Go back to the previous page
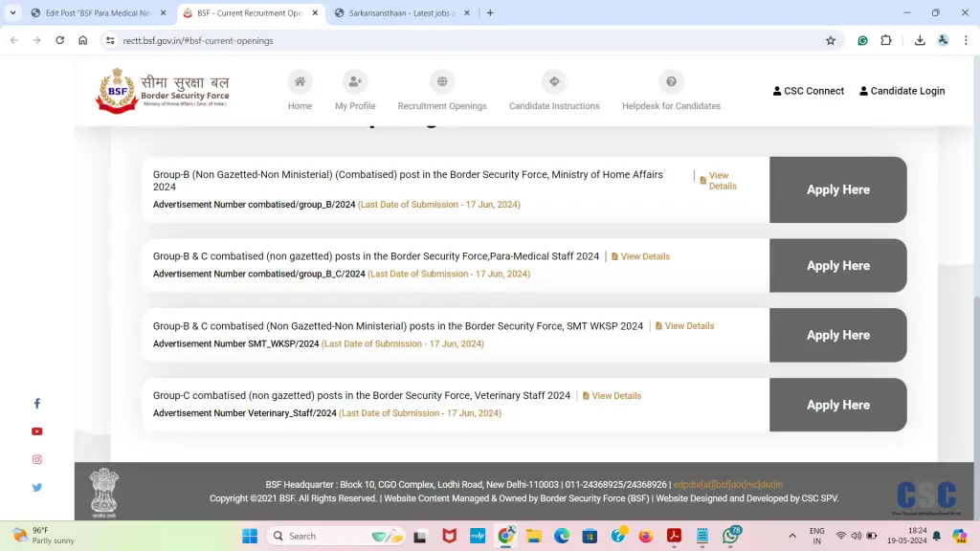 [14, 40]
